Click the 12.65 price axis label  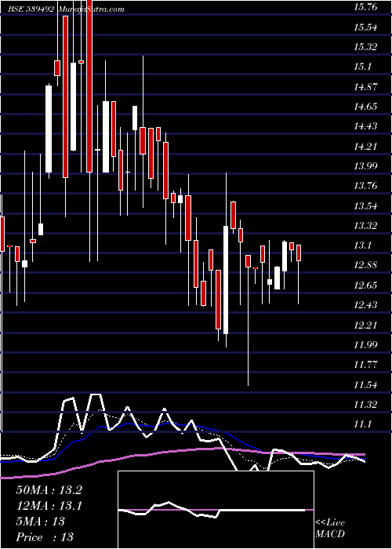365,285
